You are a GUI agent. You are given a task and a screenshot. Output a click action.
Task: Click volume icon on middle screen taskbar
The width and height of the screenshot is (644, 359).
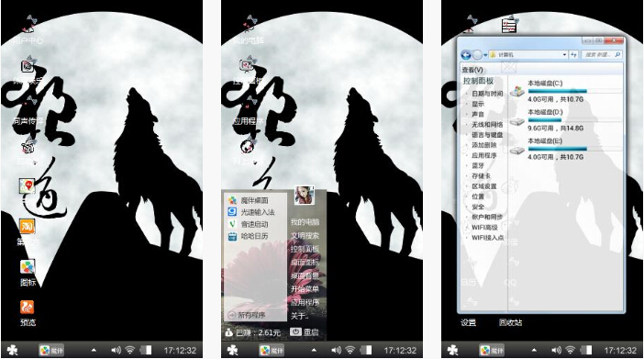click(x=336, y=351)
